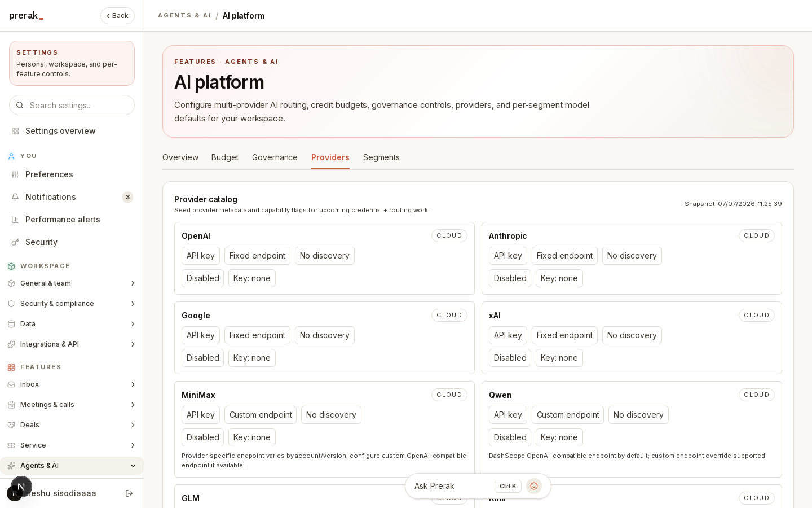Select the Providers tab
This screenshot has height=508, width=812.
pos(330,157)
